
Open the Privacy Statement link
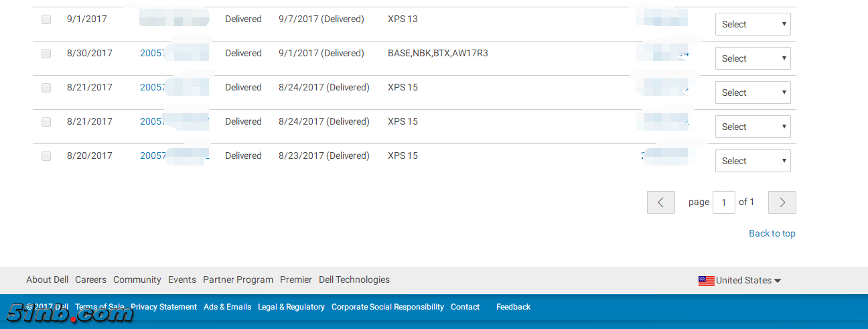pyautogui.click(x=163, y=307)
